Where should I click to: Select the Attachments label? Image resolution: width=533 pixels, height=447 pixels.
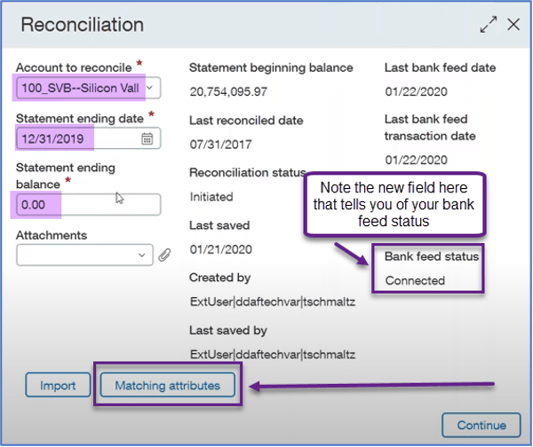(x=51, y=235)
